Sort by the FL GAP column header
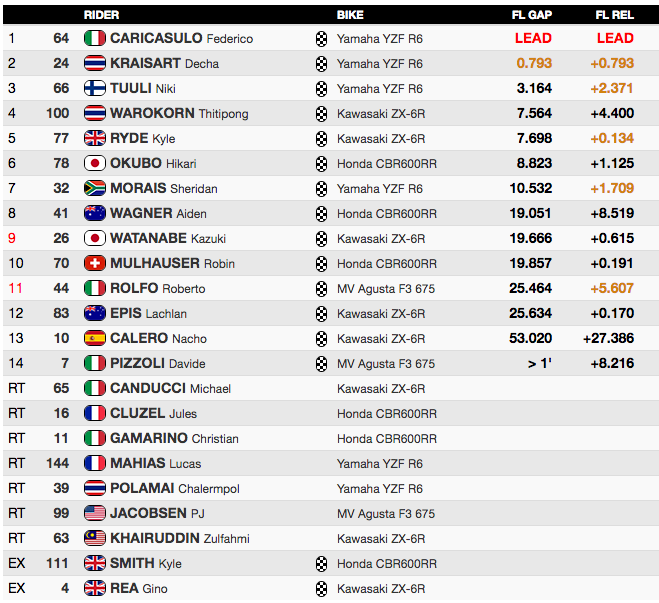 (x=532, y=15)
